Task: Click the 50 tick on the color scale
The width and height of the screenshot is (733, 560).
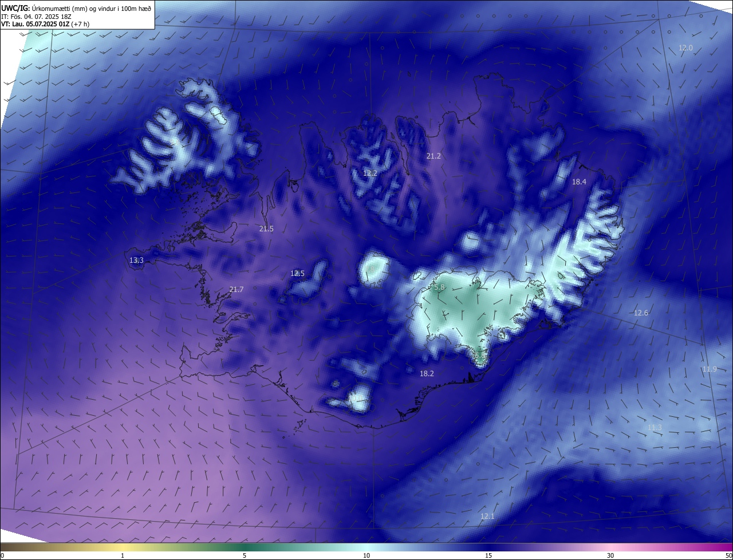Action: (x=728, y=555)
